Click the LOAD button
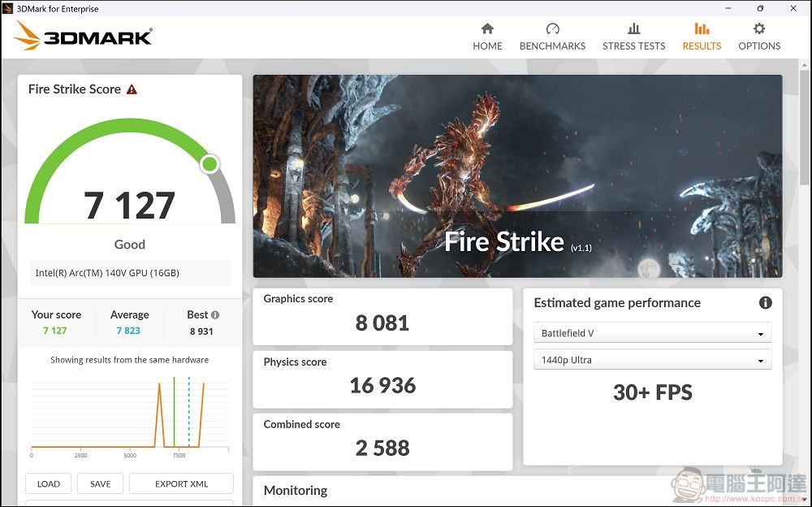 tap(48, 483)
